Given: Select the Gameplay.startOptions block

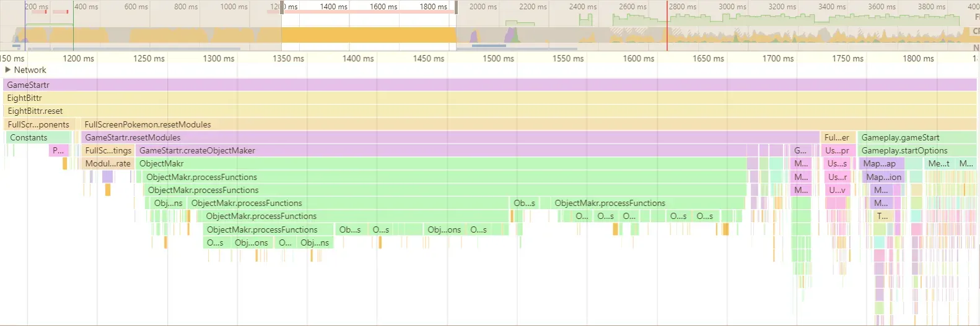Looking at the screenshot, I should (917, 150).
